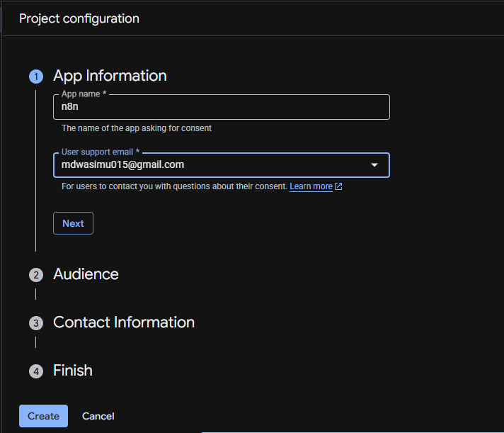
Task: Click into the App name field
Action: coord(221,108)
